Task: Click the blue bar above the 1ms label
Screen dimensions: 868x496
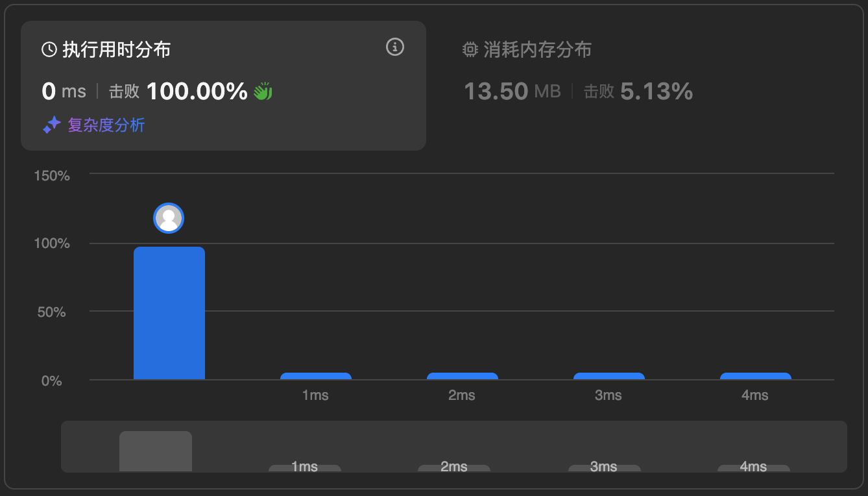Action: point(316,376)
